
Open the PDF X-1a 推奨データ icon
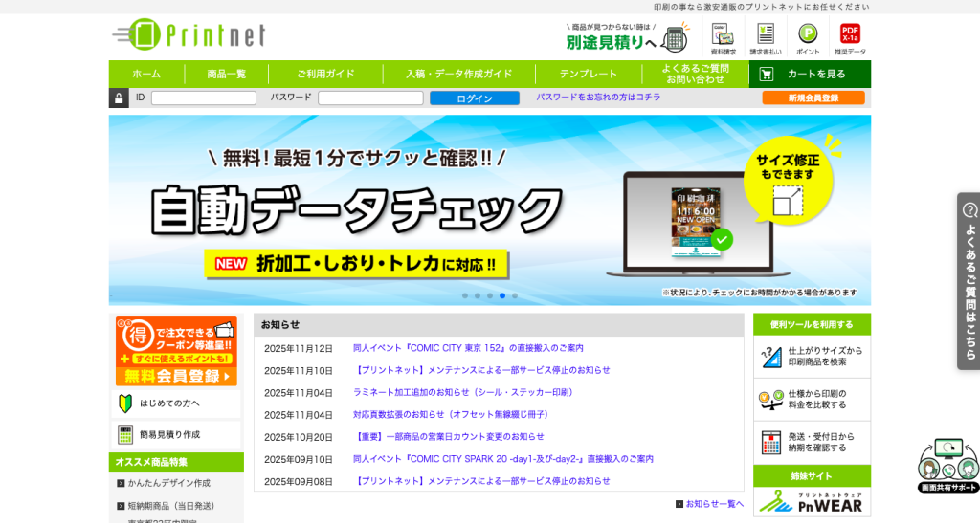click(850, 38)
